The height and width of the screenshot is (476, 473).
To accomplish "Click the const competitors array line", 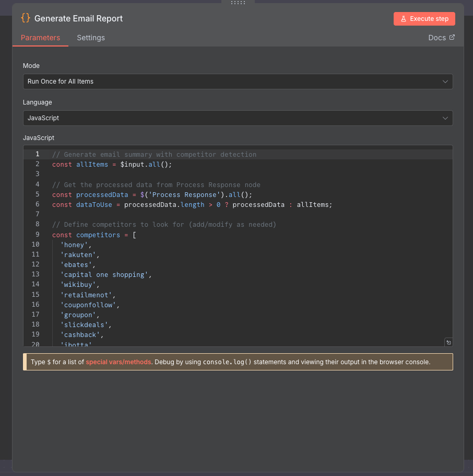I will [x=94, y=235].
